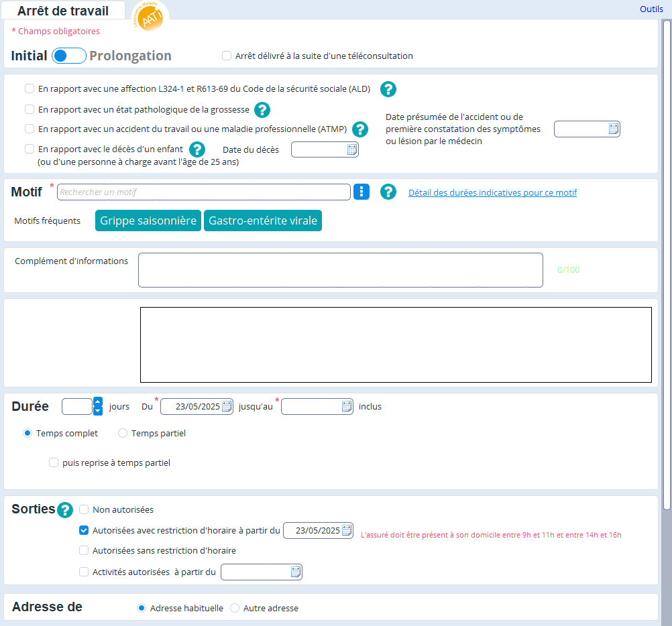Screen dimensions: 672x626
Task: Decrease the Durée days with down arrow
Action: point(98,411)
